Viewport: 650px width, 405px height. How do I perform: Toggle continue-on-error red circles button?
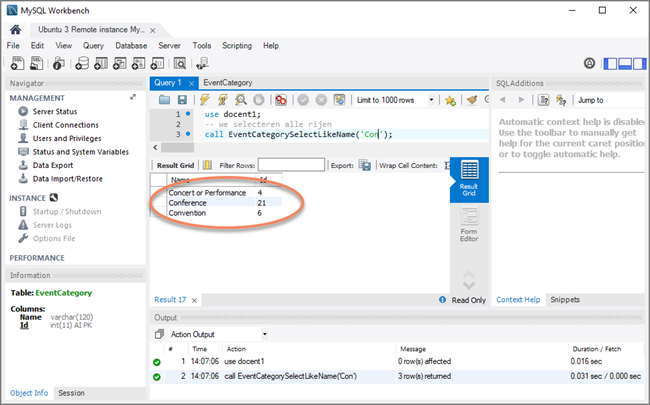tap(281, 99)
